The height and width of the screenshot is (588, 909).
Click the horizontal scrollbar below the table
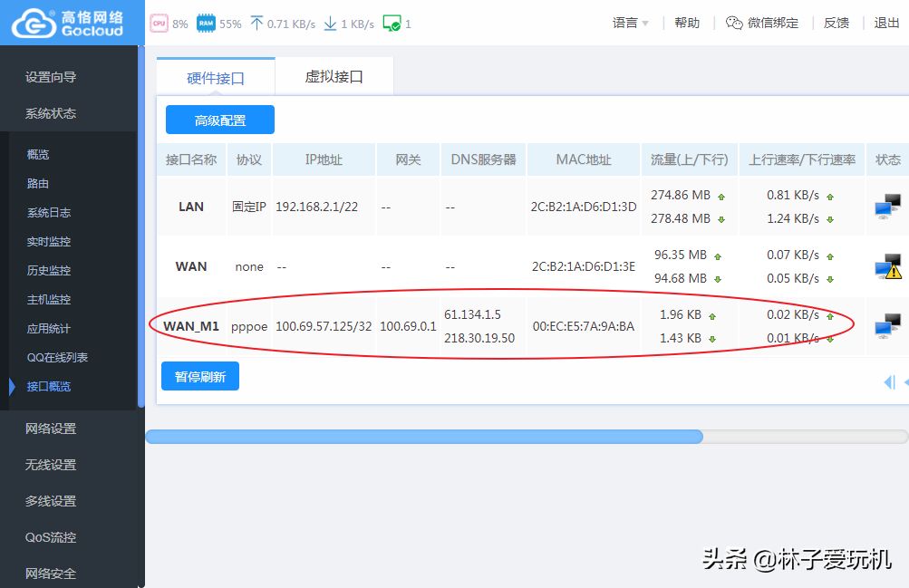coord(424,437)
